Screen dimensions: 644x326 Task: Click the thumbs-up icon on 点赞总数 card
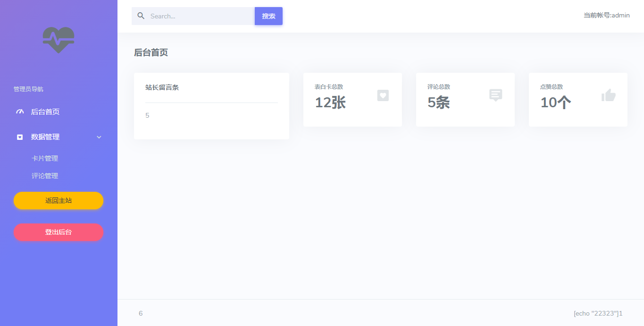(608, 95)
